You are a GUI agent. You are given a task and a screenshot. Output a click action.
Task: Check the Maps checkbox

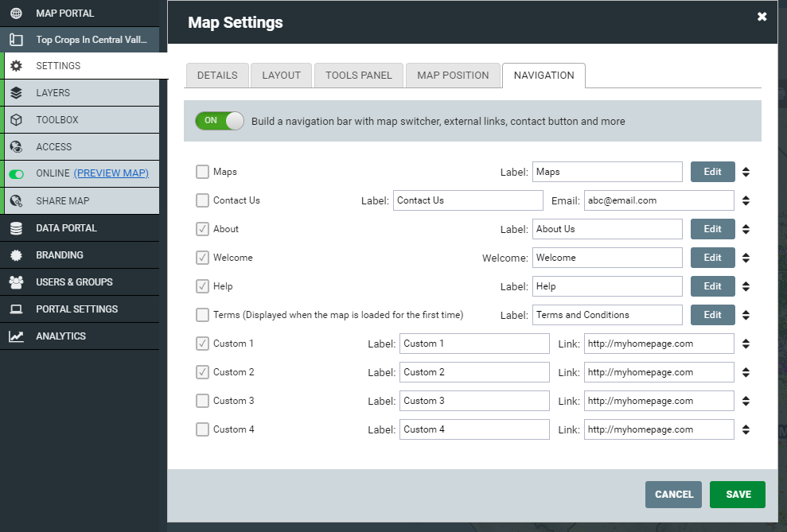click(x=202, y=172)
